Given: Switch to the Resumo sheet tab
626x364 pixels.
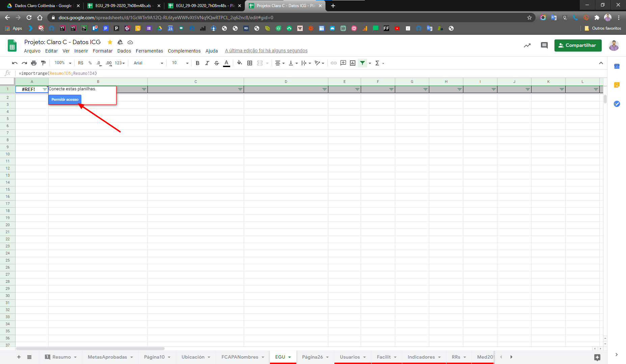Looking at the screenshot, I should point(61,357).
